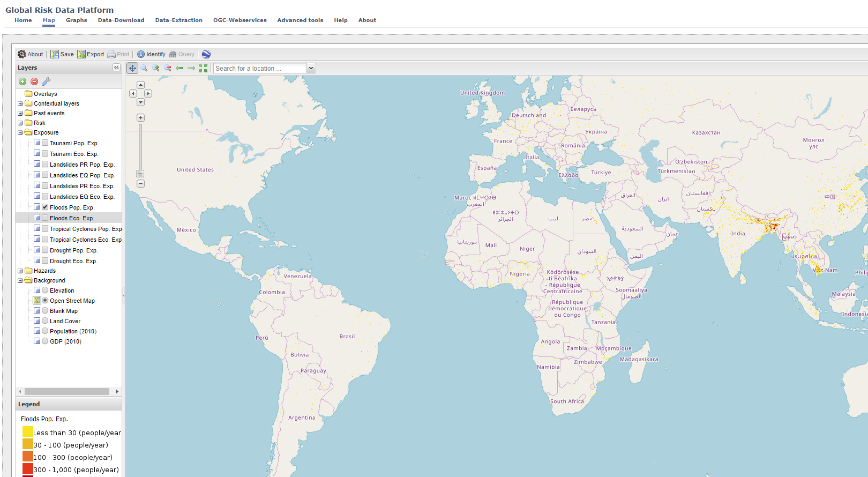
Task: Click the remove layer red minus icon
Action: coord(34,81)
